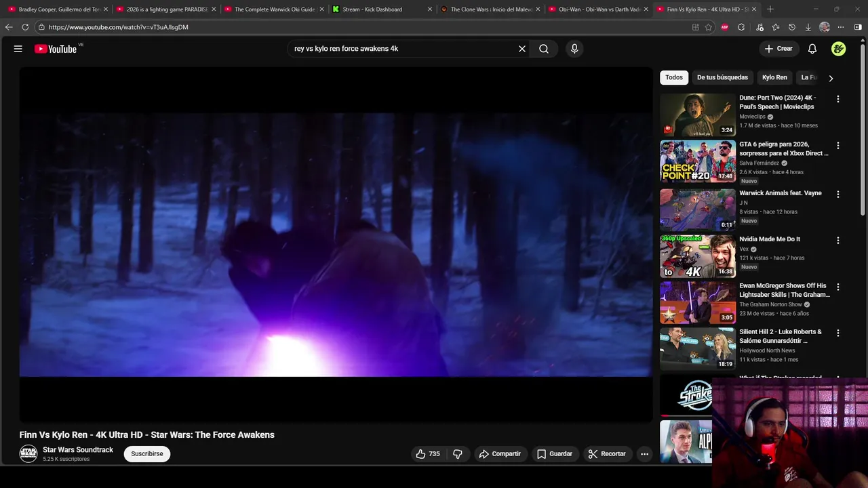Open the YouTube account avatar menu
This screenshot has width=868, height=488.
click(839, 49)
